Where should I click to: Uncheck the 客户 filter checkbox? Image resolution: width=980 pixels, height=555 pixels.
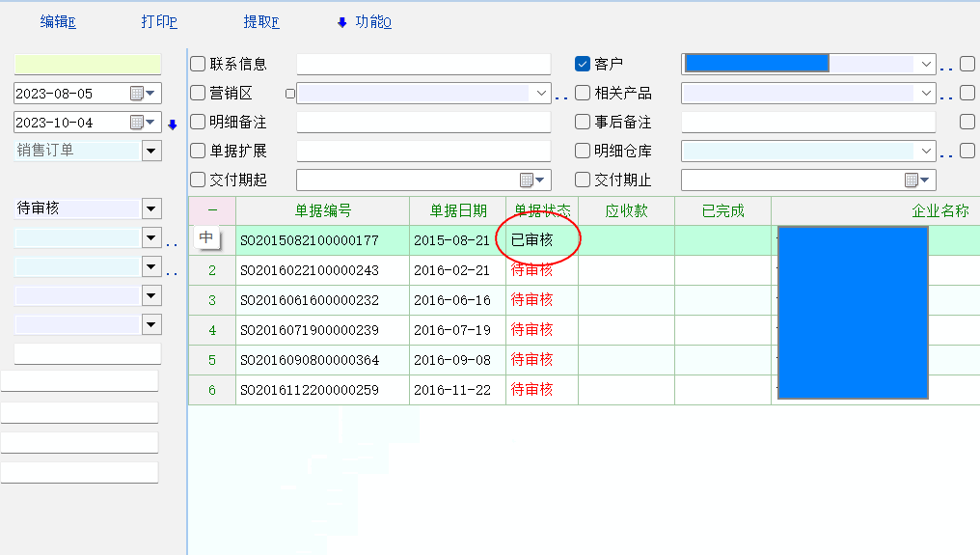pos(583,65)
